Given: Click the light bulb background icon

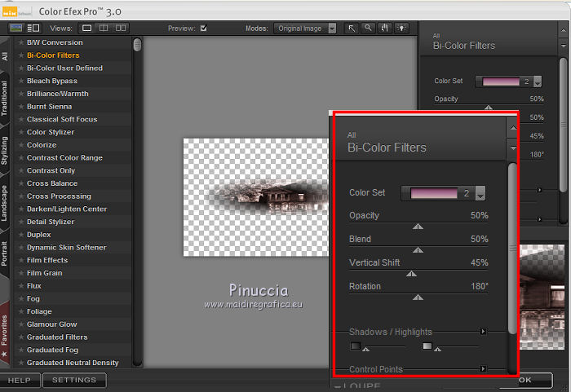Looking at the screenshot, I should (x=401, y=28).
